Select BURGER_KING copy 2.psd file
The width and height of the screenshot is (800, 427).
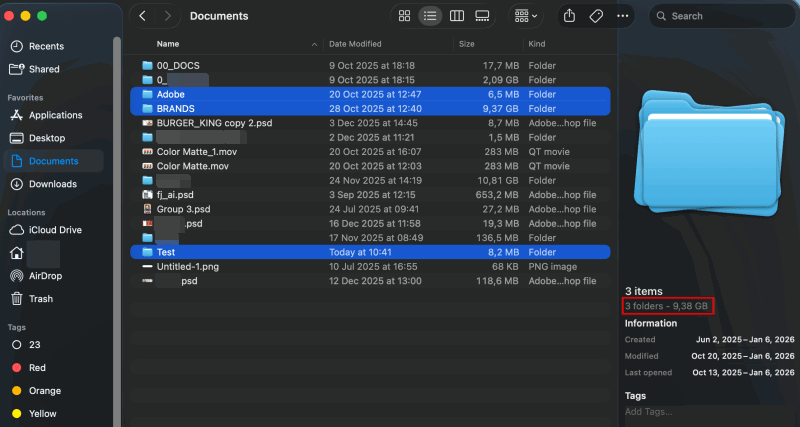(x=370, y=123)
